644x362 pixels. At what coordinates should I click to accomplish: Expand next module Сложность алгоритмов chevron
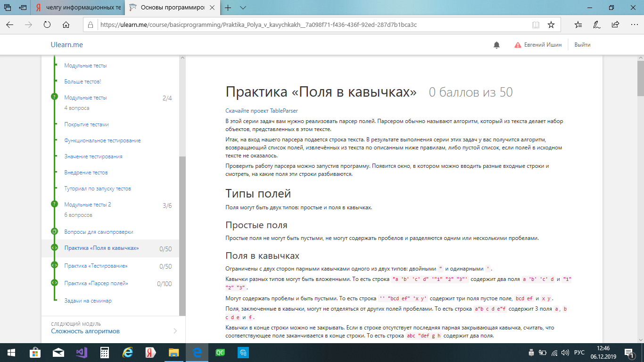pos(175,331)
